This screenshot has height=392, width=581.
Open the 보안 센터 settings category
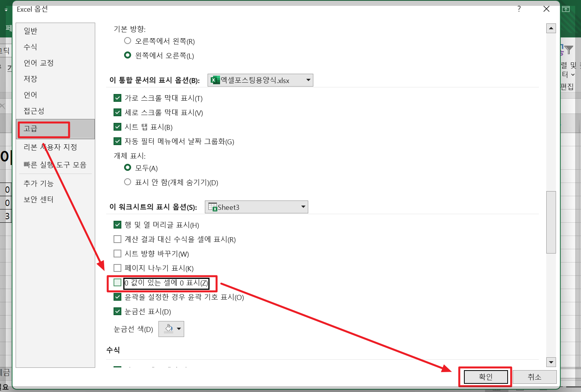(x=38, y=199)
